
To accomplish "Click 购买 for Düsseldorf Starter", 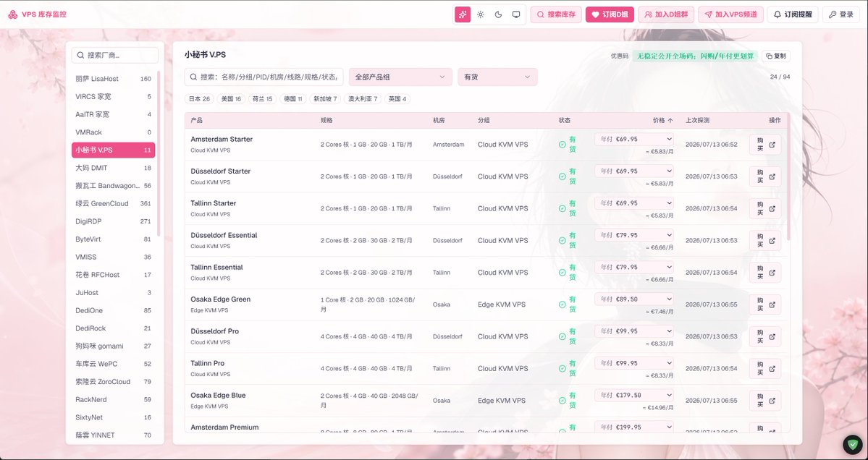I will click(x=765, y=176).
